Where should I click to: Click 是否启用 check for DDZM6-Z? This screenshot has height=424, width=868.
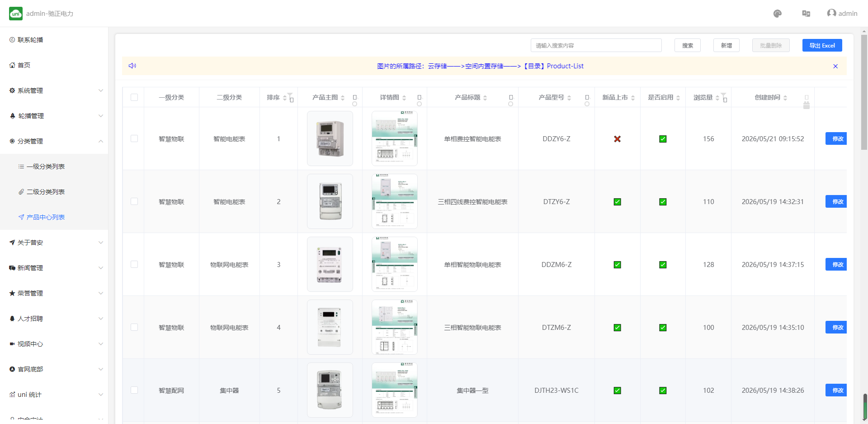tap(663, 265)
